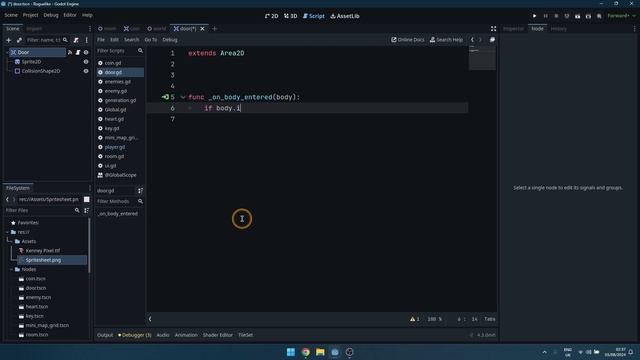Open remote debug options icon
The image size is (640, 360).
pyautogui.click(x=567, y=16)
